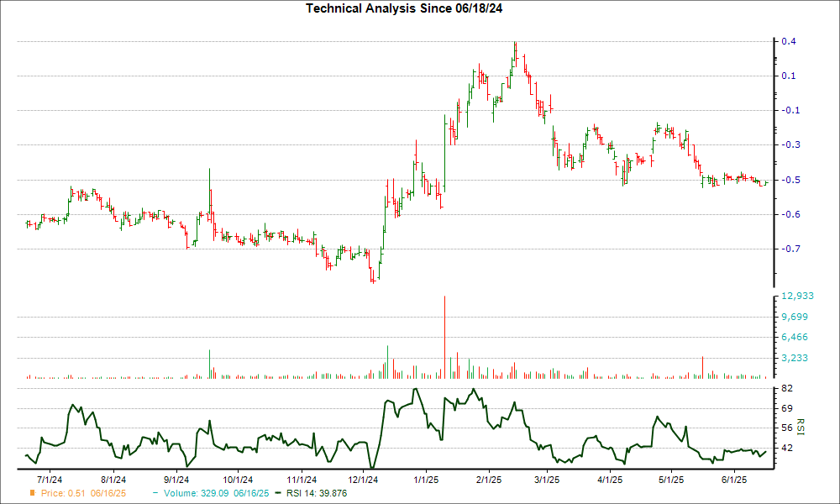The image size is (840, 504).
Task: Click the tallest red volume bar in January
Action: click(444, 337)
